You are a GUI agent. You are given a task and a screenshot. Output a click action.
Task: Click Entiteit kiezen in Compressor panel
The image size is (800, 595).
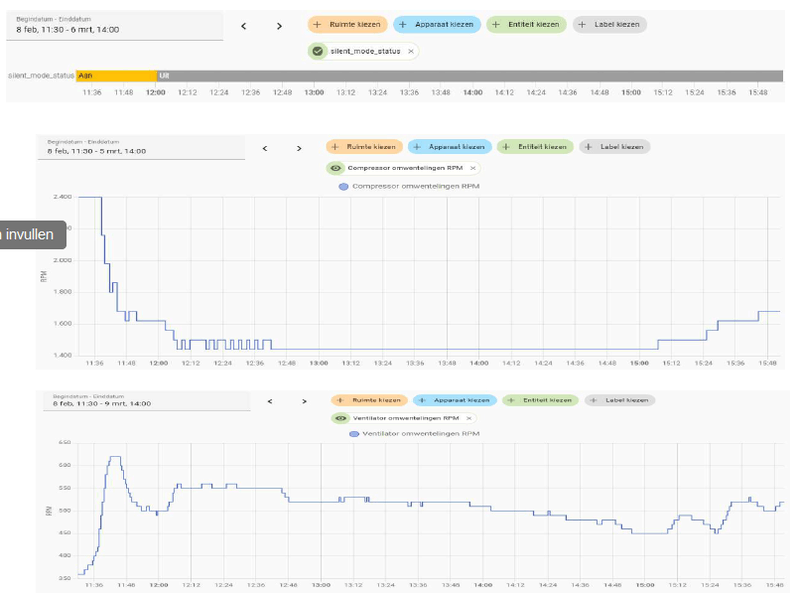coord(535,147)
